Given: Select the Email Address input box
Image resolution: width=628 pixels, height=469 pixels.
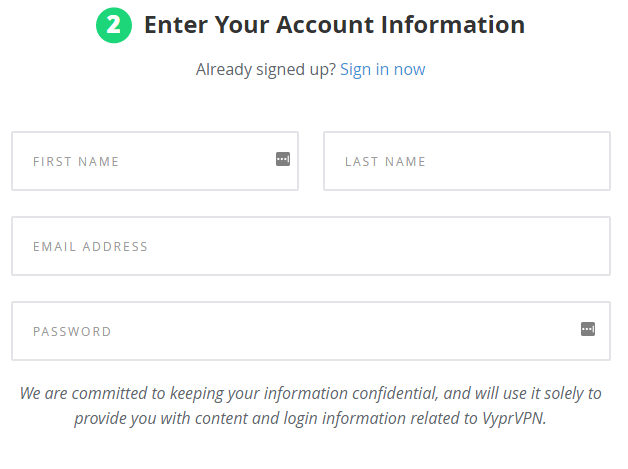Looking at the screenshot, I should [311, 246].
